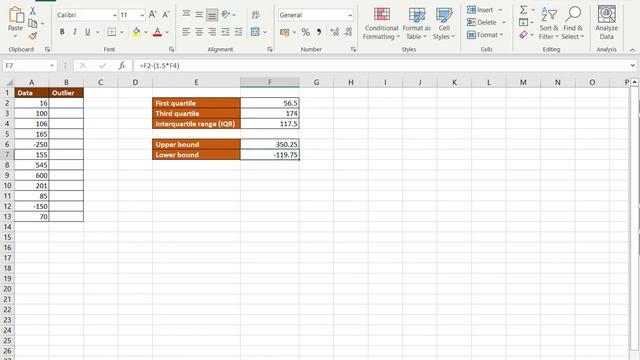The width and height of the screenshot is (640, 360).
Task: Increase Decimal places icon
Action: (x=335, y=32)
